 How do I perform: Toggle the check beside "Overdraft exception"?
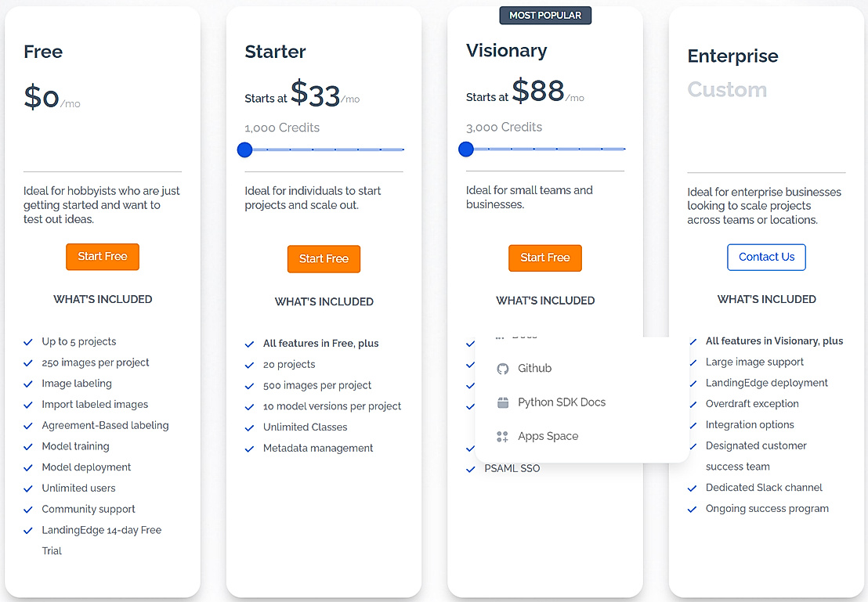tap(692, 404)
